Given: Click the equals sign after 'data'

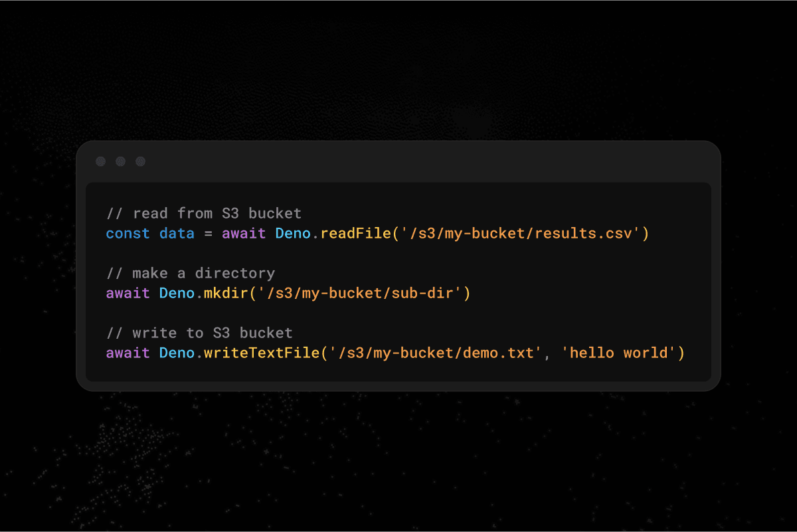Looking at the screenshot, I should (208, 234).
